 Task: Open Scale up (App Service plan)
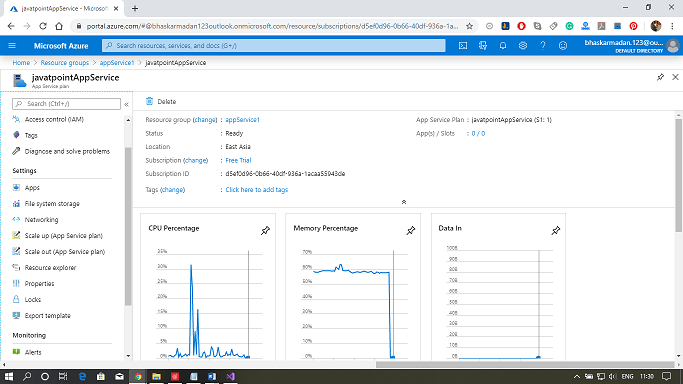(64, 236)
